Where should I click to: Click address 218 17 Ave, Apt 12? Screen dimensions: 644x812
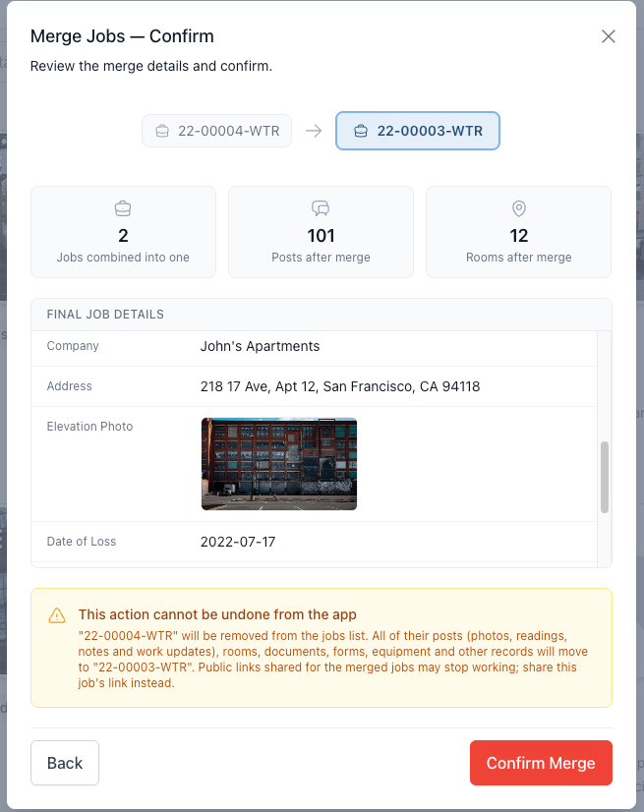click(340, 386)
